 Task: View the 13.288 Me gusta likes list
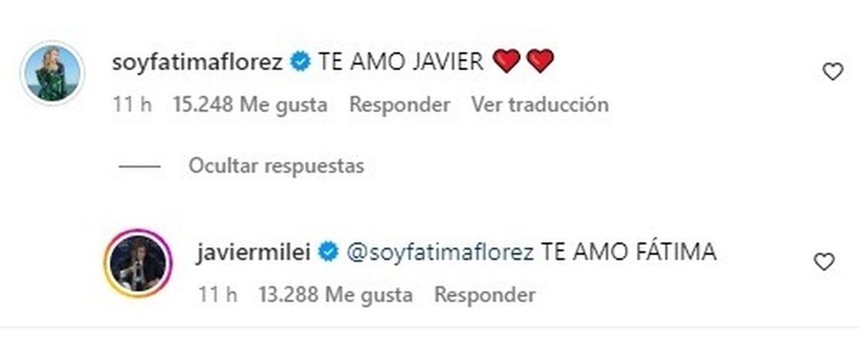[336, 295]
